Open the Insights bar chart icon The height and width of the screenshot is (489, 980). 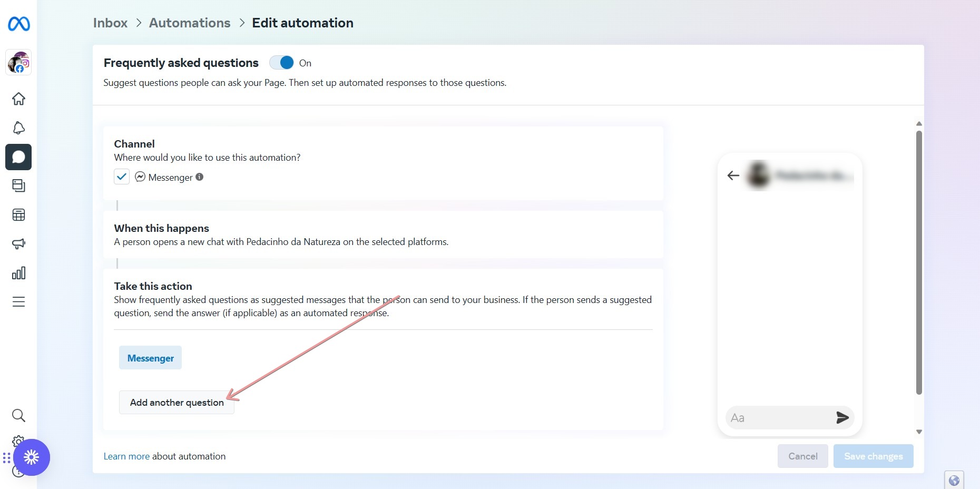click(18, 273)
